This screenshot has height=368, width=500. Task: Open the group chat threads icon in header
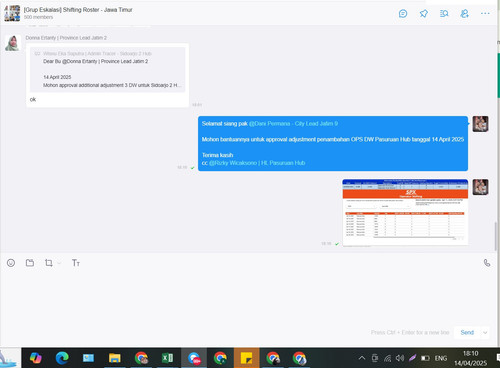click(x=403, y=14)
